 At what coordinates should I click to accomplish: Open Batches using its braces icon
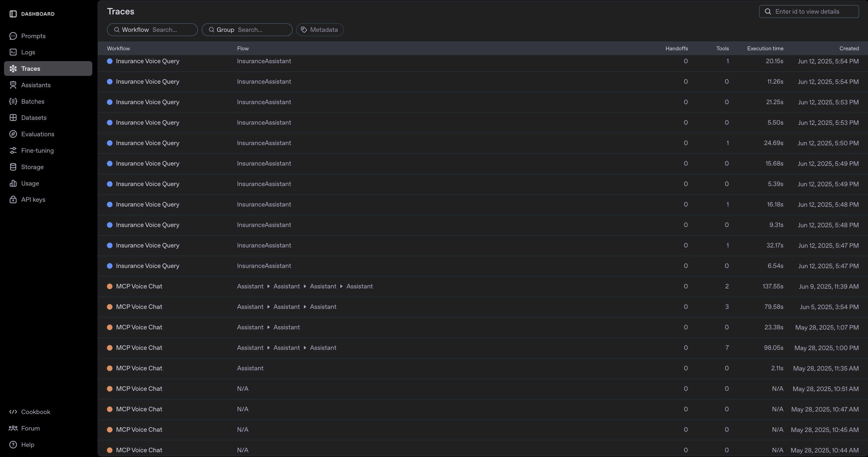[13, 101]
